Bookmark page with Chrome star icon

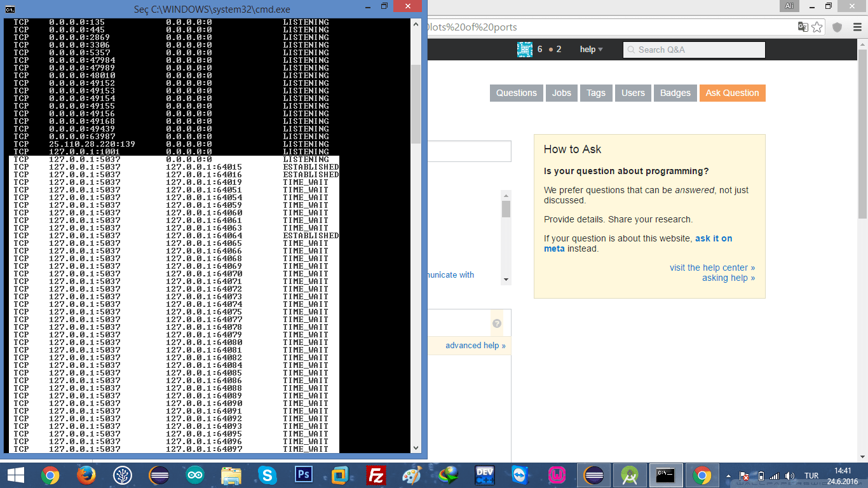click(817, 27)
